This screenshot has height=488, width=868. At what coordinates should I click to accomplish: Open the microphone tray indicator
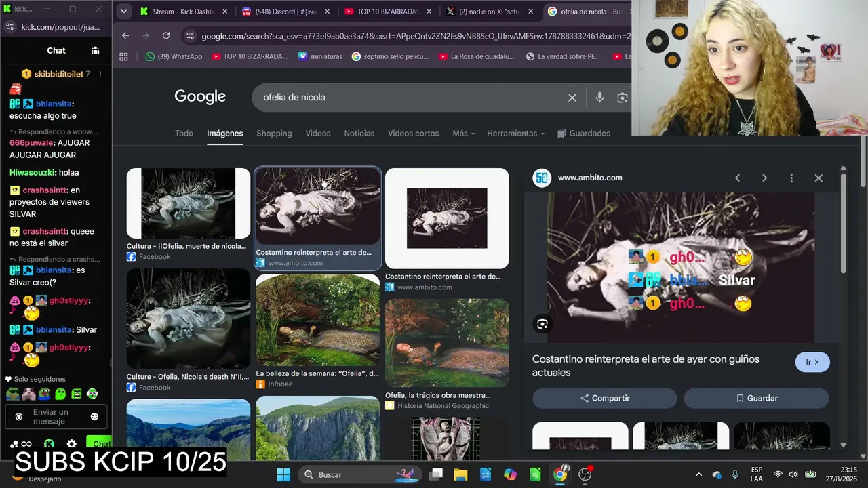(x=735, y=474)
